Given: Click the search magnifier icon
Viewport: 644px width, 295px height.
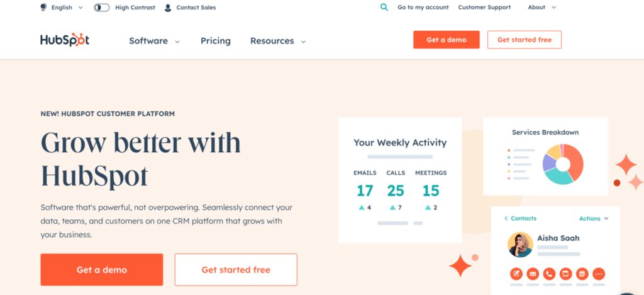Looking at the screenshot, I should point(384,8).
